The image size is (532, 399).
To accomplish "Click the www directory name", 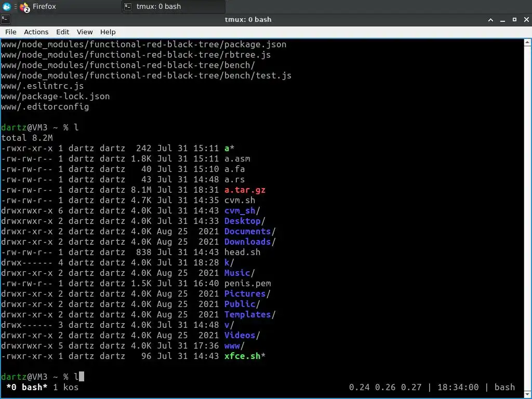I will click(x=232, y=345).
